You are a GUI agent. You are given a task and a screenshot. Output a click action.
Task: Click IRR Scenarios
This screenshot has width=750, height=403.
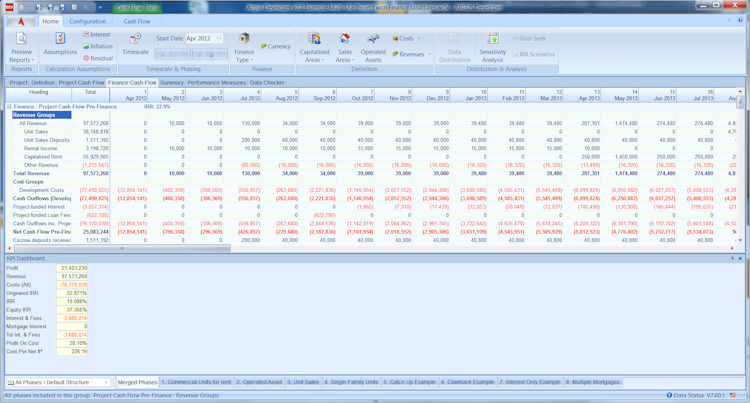click(x=534, y=54)
